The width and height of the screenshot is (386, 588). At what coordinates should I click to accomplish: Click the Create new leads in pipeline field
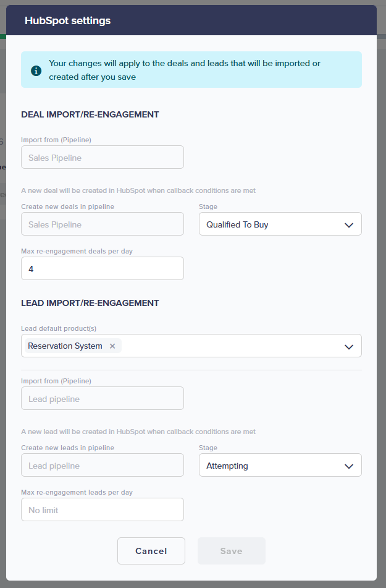coord(103,466)
